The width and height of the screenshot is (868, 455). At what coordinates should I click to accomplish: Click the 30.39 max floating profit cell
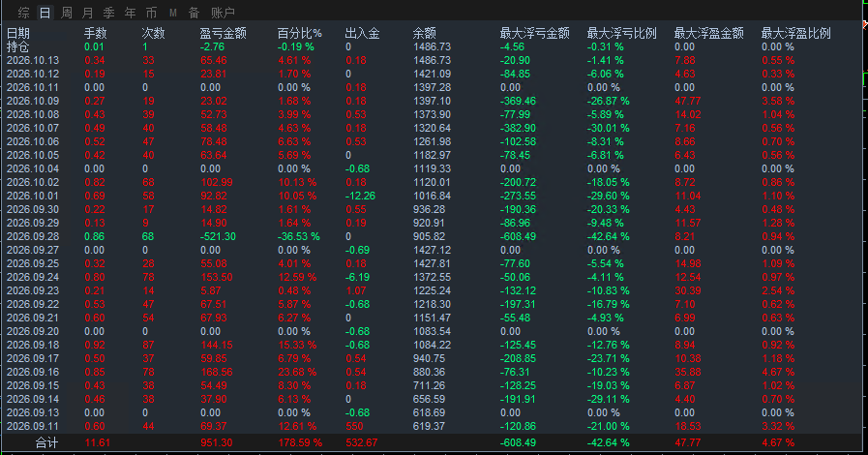coord(688,290)
